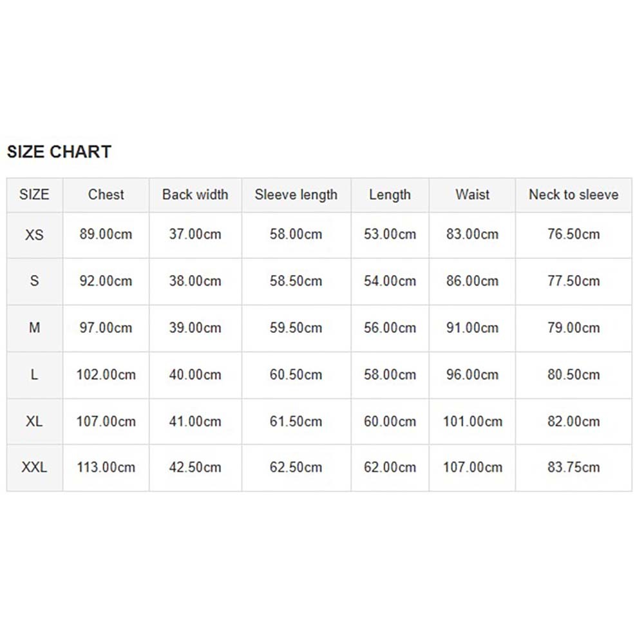
Task: Click the Neck to sleeve header
Action: point(573,194)
